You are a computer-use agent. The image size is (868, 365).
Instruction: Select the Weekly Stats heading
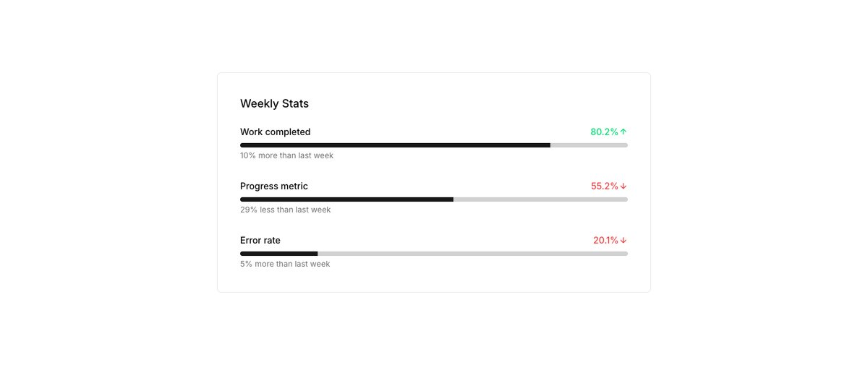(274, 103)
